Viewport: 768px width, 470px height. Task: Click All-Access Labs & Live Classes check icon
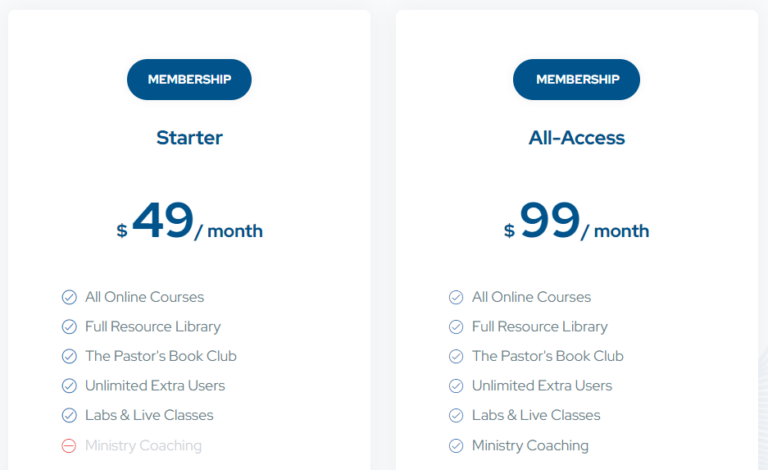[456, 415]
